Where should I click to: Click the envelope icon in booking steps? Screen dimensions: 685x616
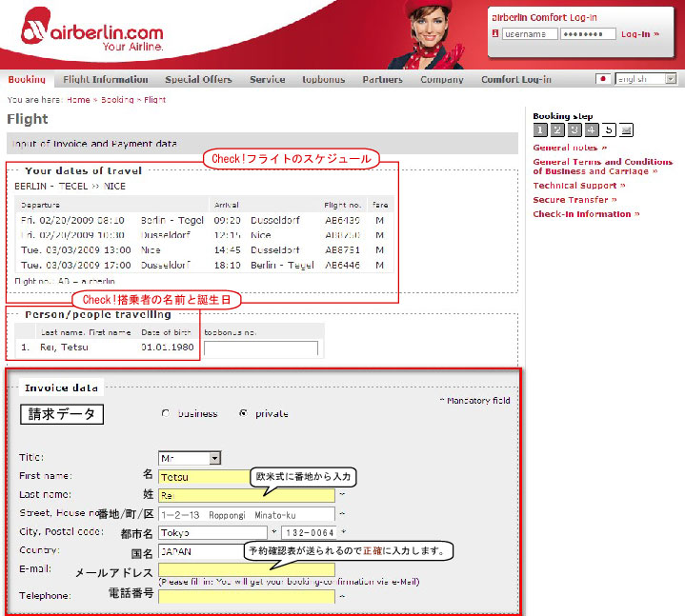pos(626,130)
